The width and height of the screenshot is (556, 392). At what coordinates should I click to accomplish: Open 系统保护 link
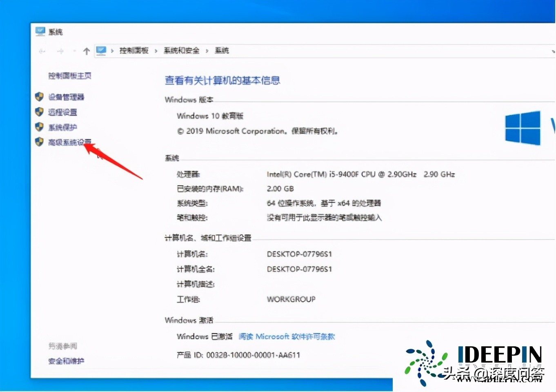point(62,127)
